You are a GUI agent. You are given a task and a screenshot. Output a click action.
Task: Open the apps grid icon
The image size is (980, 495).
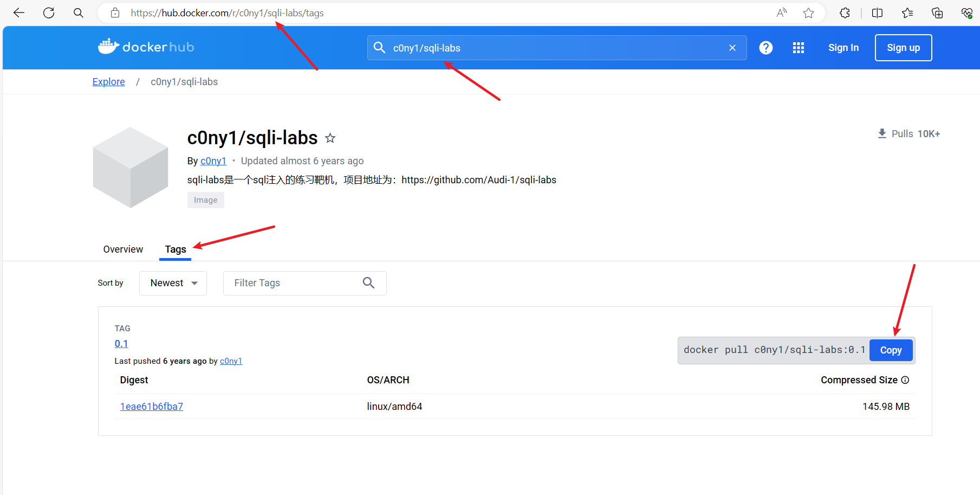tap(799, 48)
